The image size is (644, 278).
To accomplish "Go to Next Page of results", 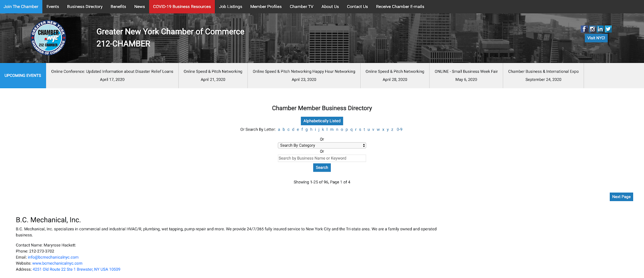I will pyautogui.click(x=621, y=197).
